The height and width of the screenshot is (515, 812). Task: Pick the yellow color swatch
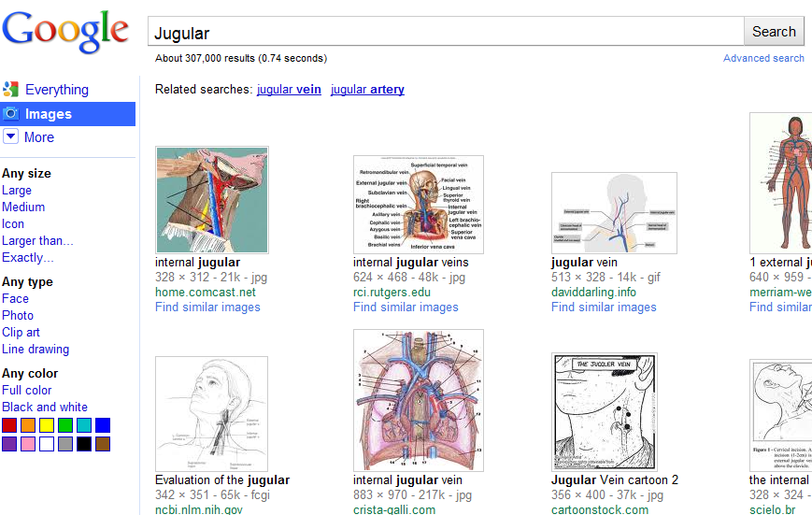click(47, 425)
